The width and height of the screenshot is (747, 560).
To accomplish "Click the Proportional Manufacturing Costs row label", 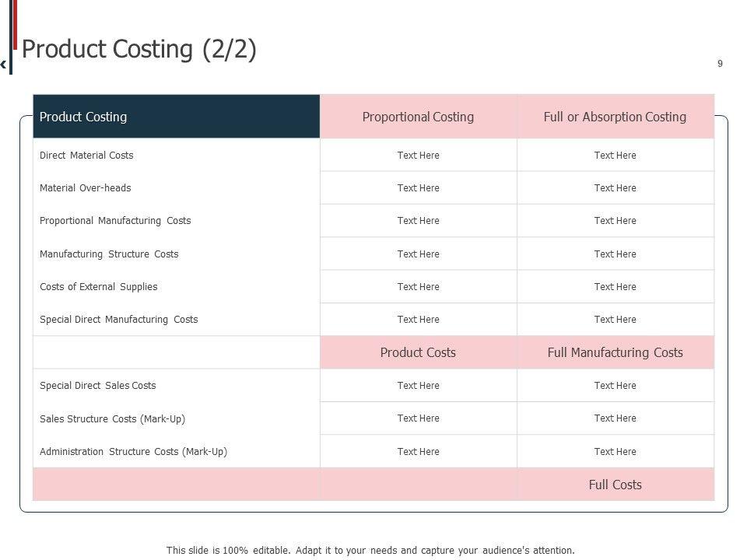I will click(x=115, y=221).
